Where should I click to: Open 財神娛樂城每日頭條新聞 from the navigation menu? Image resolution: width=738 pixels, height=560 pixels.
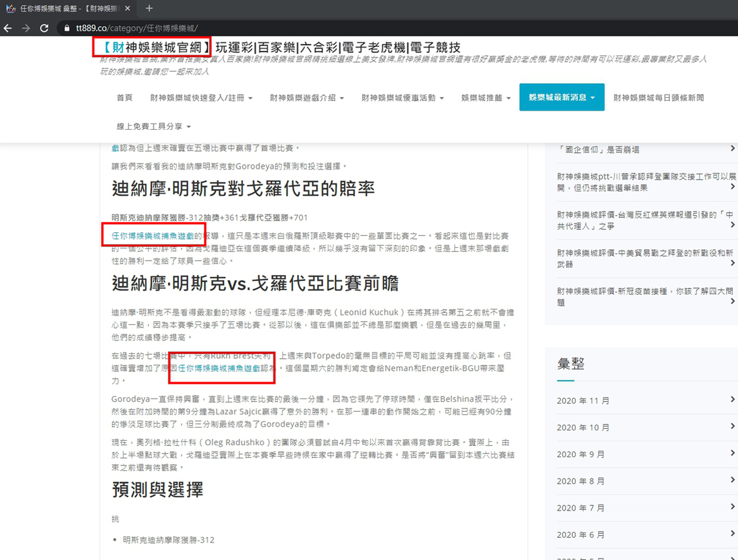click(x=658, y=98)
